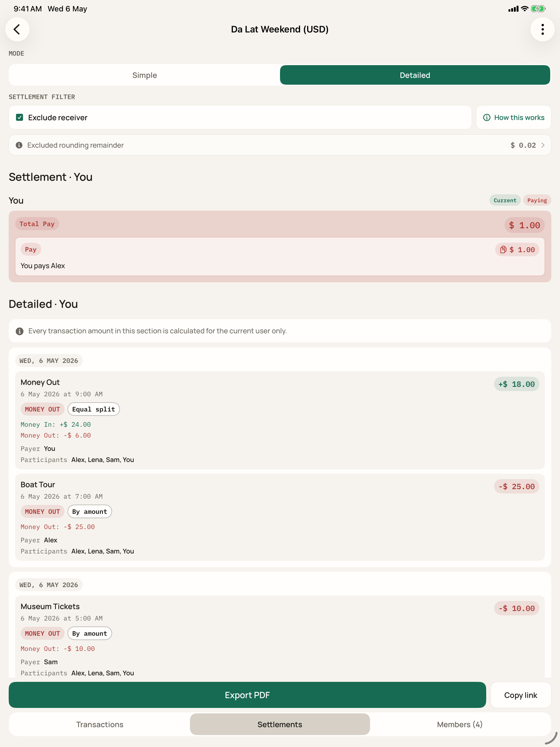Tap the info icon next to Excluded rounding remainder
The image size is (560, 747).
pos(19,145)
